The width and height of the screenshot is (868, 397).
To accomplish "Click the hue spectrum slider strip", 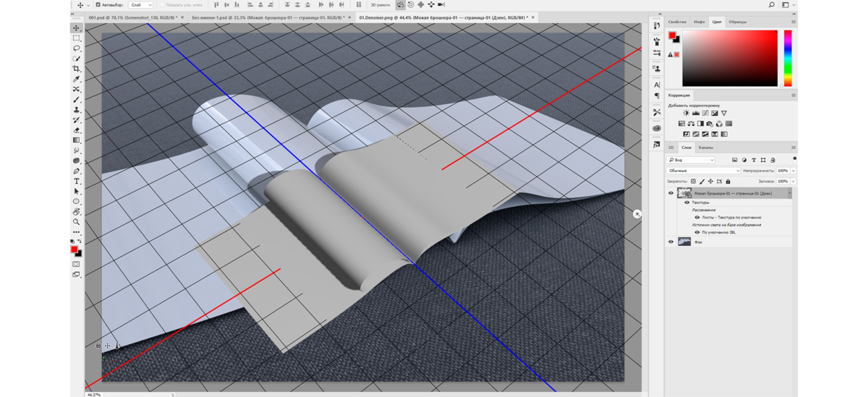I will 788,58.
